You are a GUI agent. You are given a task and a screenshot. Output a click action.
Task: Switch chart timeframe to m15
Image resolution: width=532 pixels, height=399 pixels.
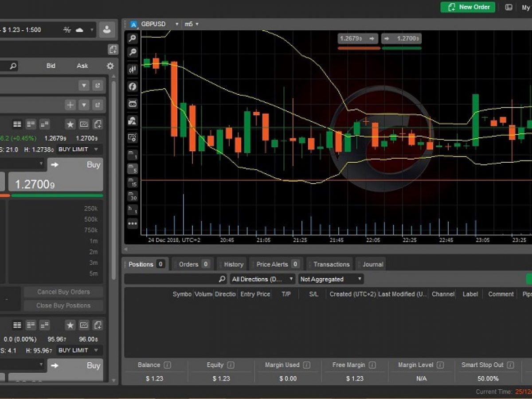tap(132, 182)
